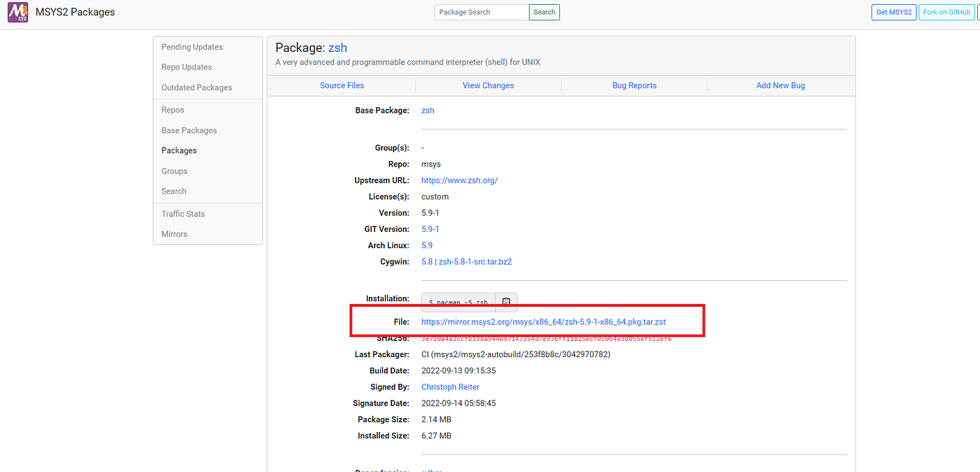Select the package description text

click(407, 62)
